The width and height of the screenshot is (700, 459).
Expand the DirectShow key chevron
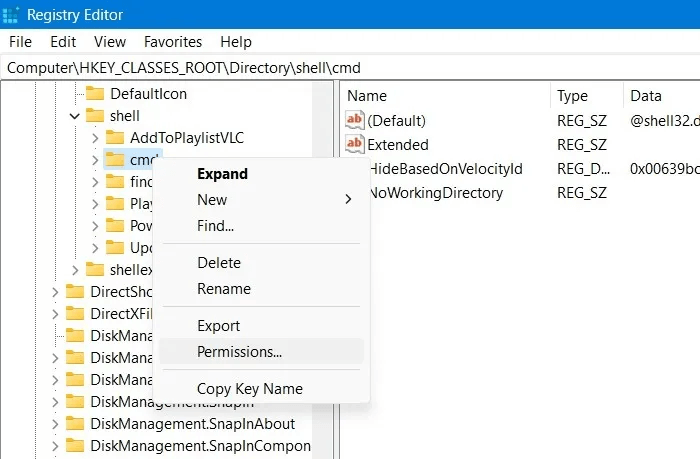(55, 292)
